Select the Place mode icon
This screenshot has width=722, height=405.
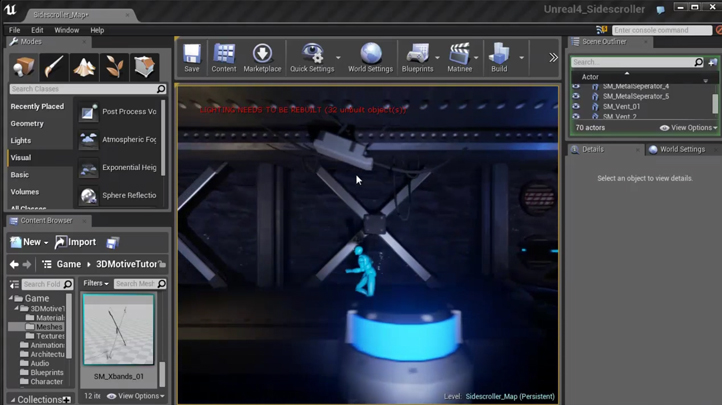(23, 67)
